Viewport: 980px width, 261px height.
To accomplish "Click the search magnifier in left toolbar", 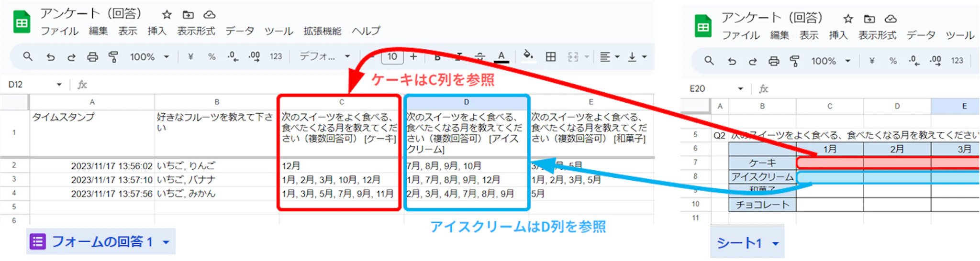I will [x=28, y=56].
